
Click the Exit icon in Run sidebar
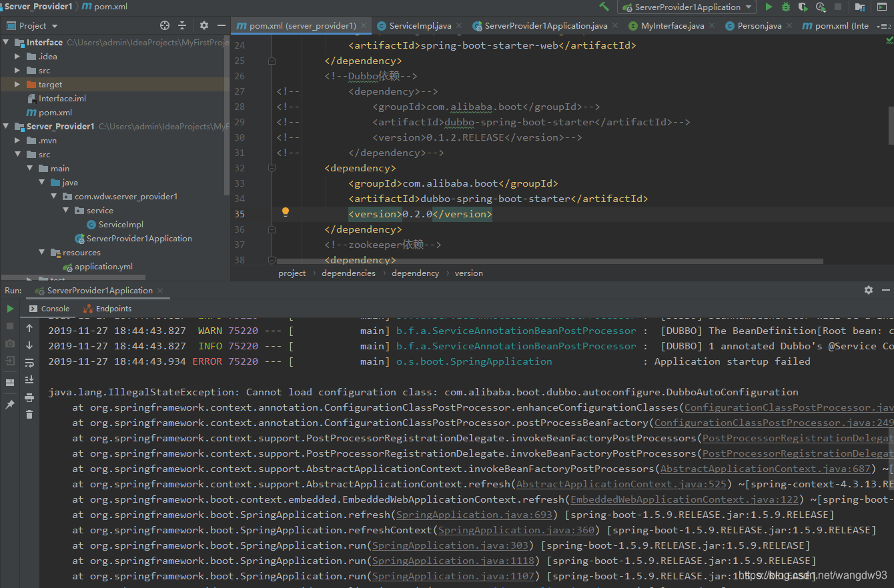[10, 361]
